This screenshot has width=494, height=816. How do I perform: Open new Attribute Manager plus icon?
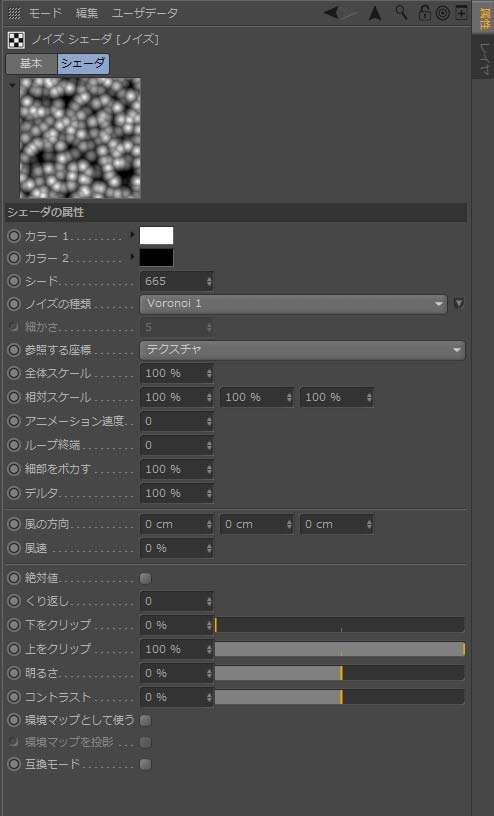(461, 12)
